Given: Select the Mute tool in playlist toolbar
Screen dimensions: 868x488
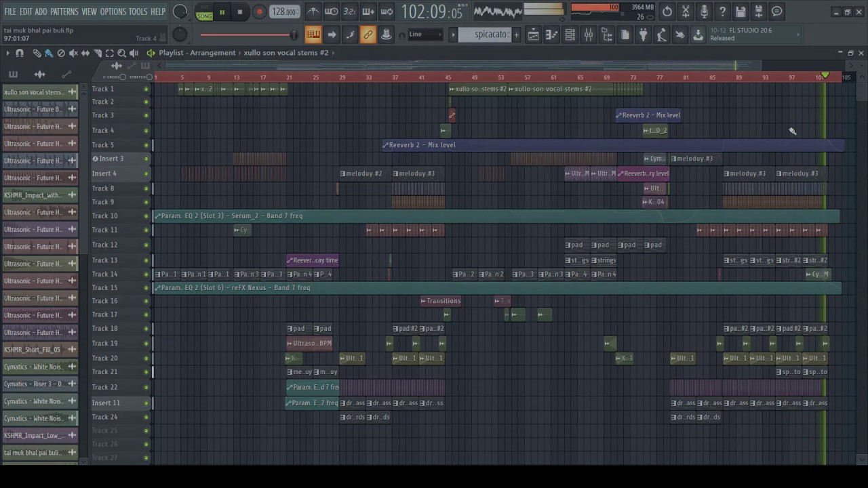Looking at the screenshot, I should point(73,53).
